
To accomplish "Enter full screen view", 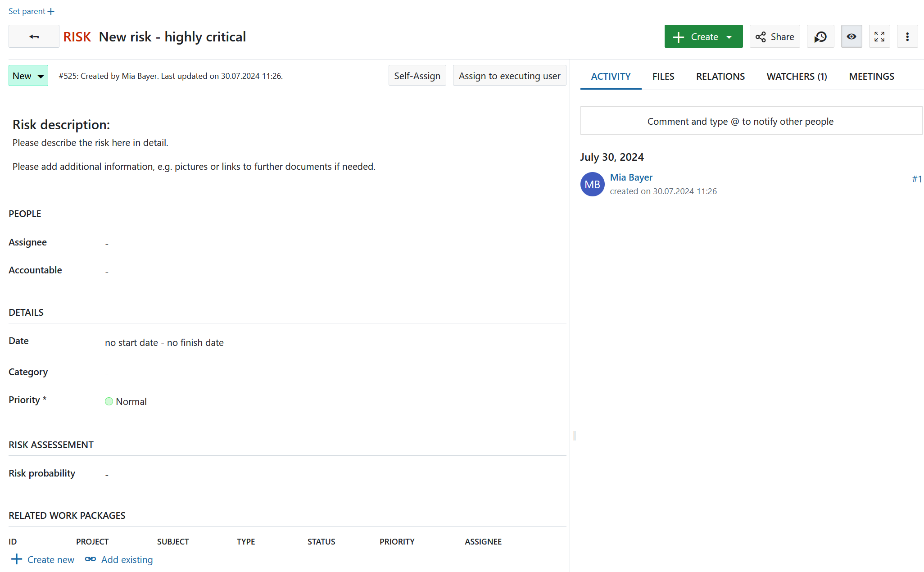I will point(879,36).
